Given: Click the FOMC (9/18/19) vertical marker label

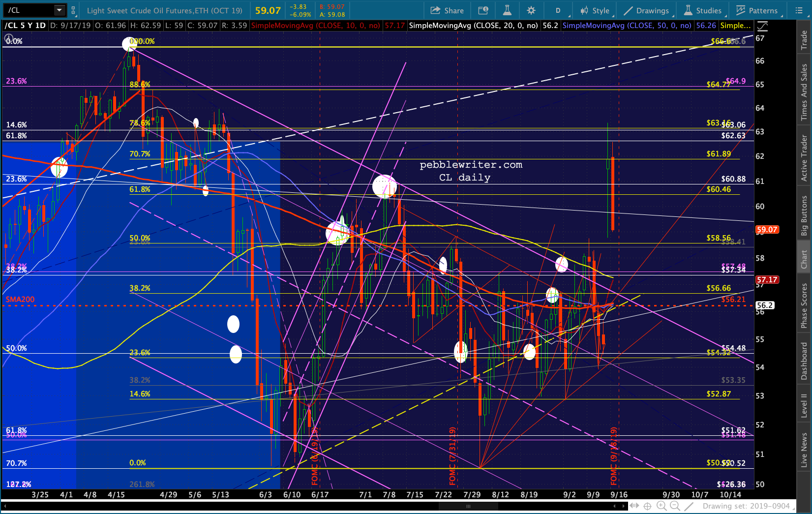Looking at the screenshot, I should 614,456.
